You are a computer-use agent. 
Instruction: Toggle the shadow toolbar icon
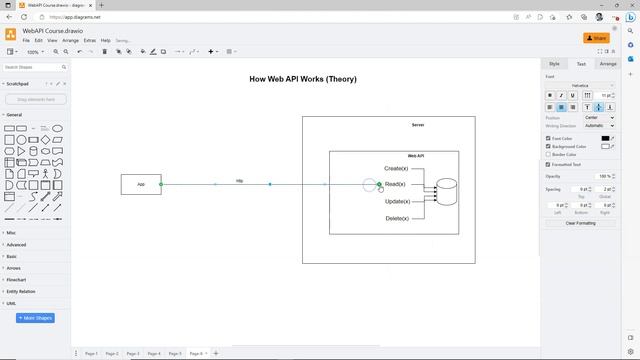pyautogui.click(x=163, y=52)
